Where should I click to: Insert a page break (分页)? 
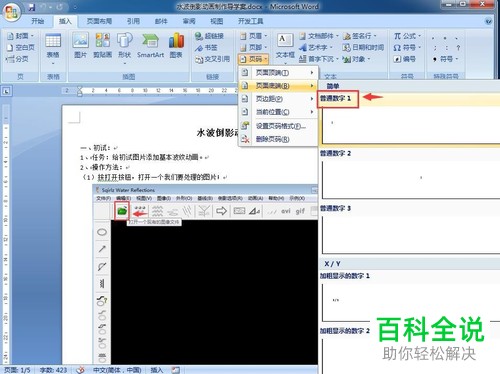[x=17, y=59]
